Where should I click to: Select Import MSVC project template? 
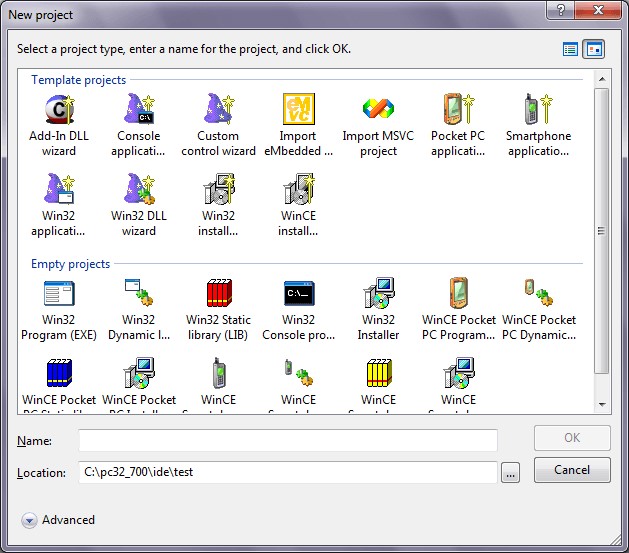point(375,109)
